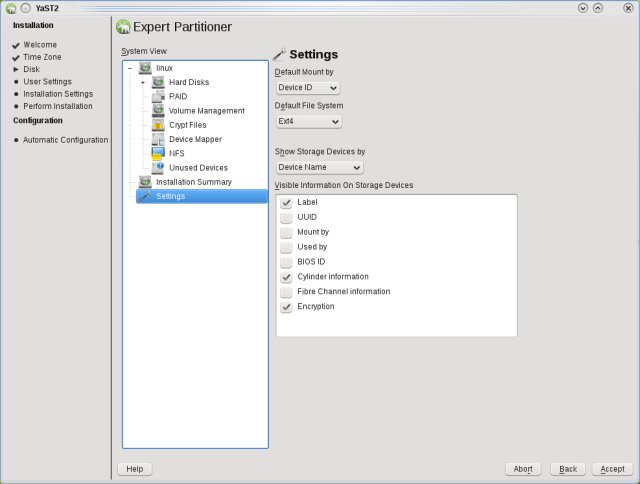Screen dimensions: 640x484
Task: Open the Default Mount by dropdown
Action: pyautogui.click(x=308, y=88)
